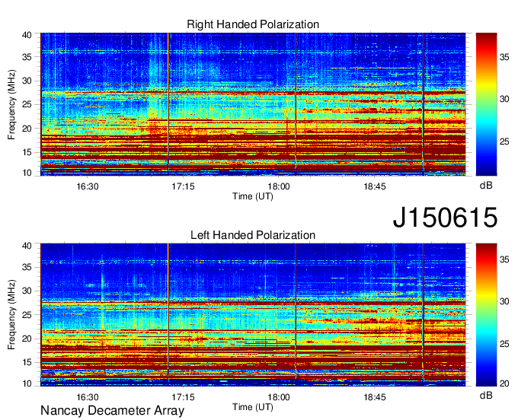Click the left-handed plot color bar
The height and width of the screenshot is (420, 518).
coord(486,315)
